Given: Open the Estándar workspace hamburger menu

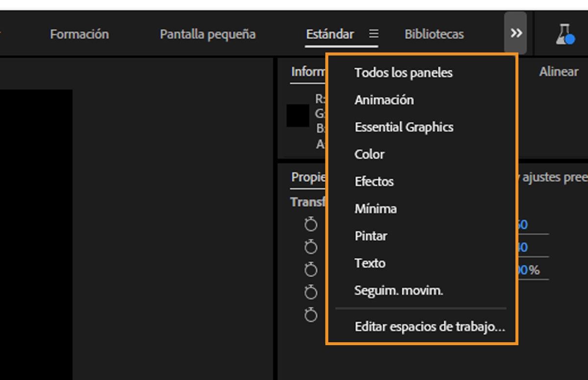Looking at the screenshot, I should point(374,34).
